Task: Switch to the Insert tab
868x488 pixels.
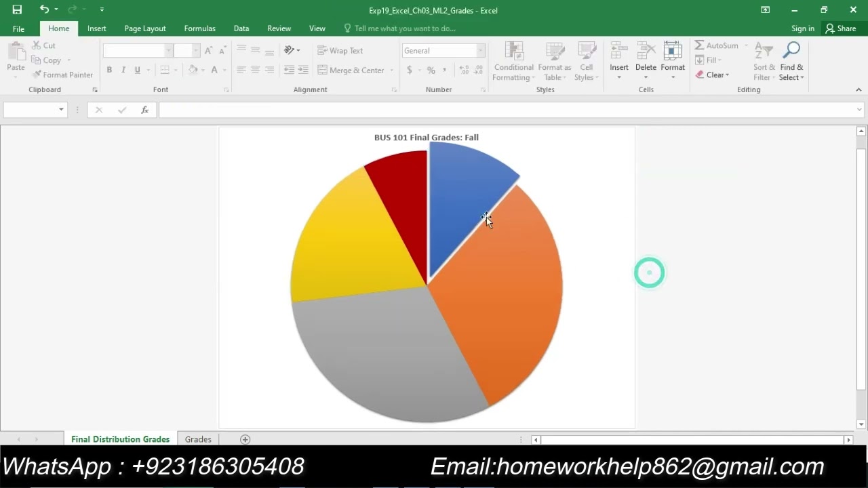Action: point(96,28)
